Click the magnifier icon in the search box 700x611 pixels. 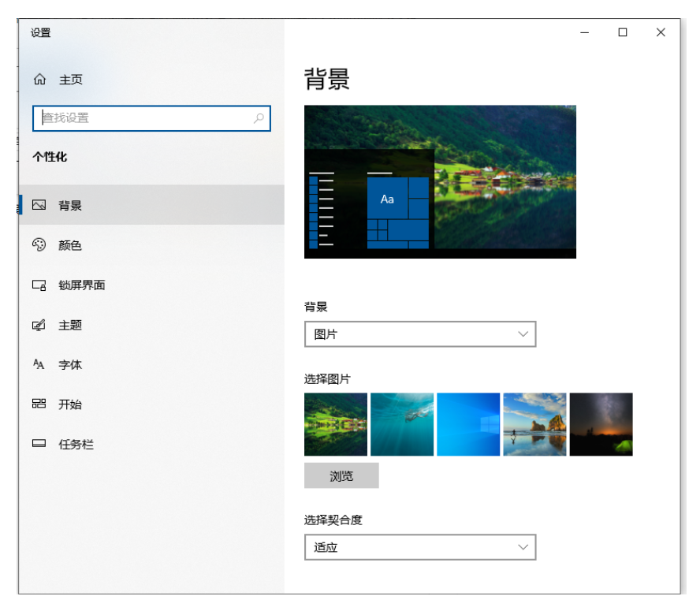pos(259,118)
